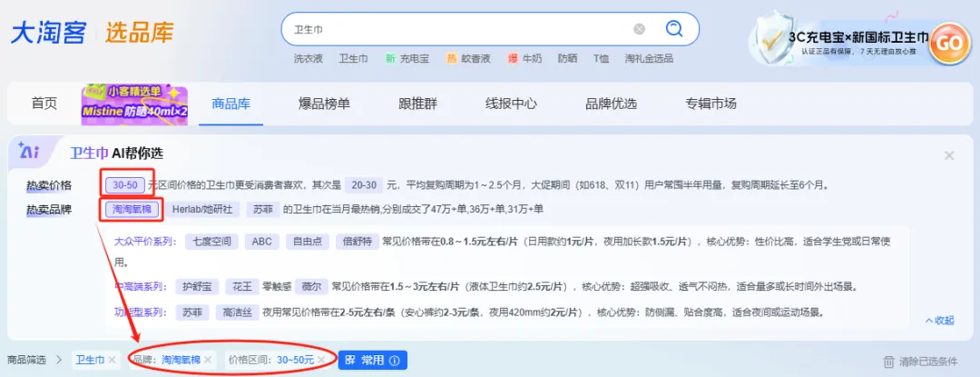This screenshot has height=377, width=980.
Task: Open the 跟推群 tab
Action: click(417, 104)
